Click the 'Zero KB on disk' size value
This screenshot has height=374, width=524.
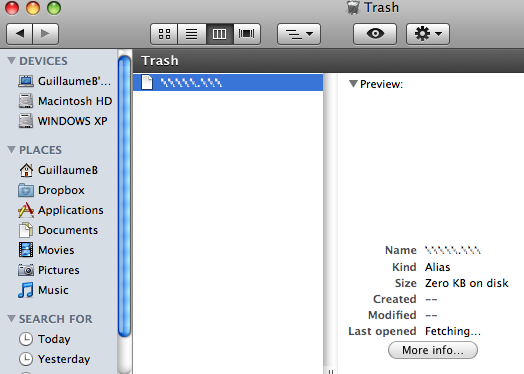[x=467, y=283]
